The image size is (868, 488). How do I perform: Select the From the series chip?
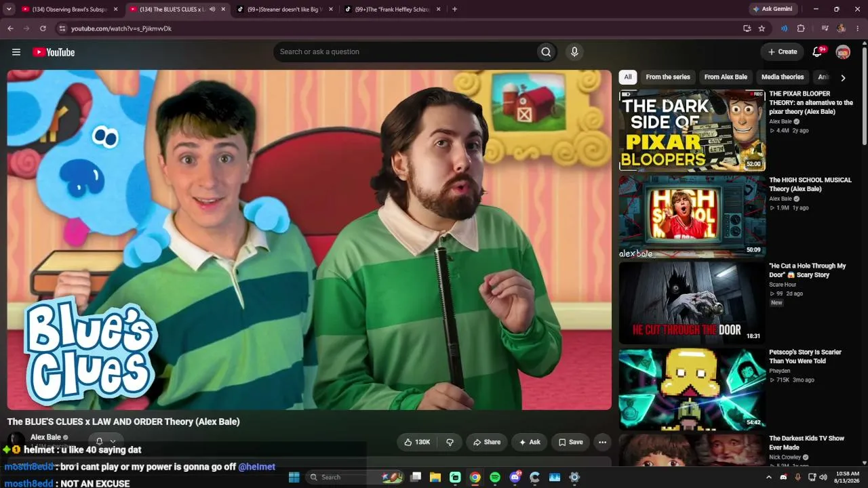pos(668,77)
